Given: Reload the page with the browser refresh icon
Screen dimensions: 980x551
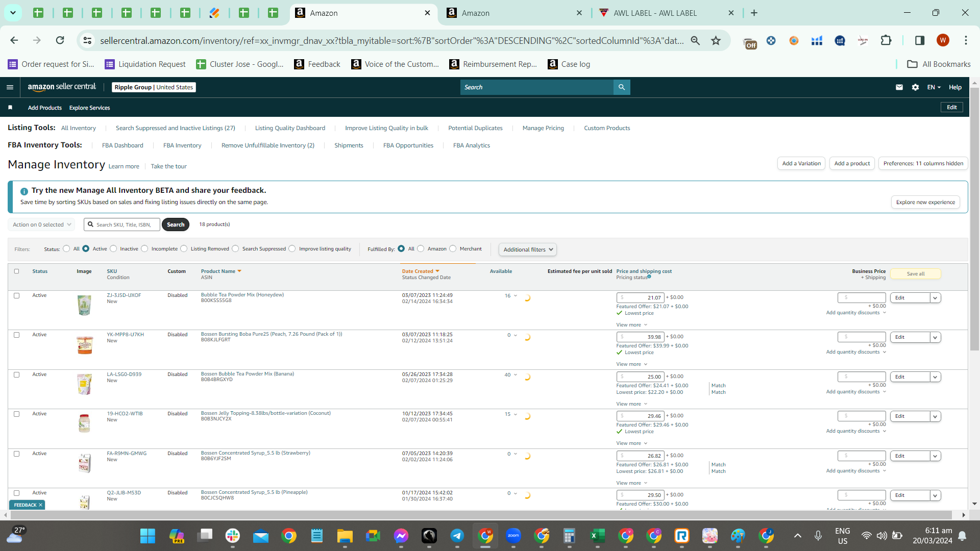Looking at the screenshot, I should pyautogui.click(x=60, y=40).
